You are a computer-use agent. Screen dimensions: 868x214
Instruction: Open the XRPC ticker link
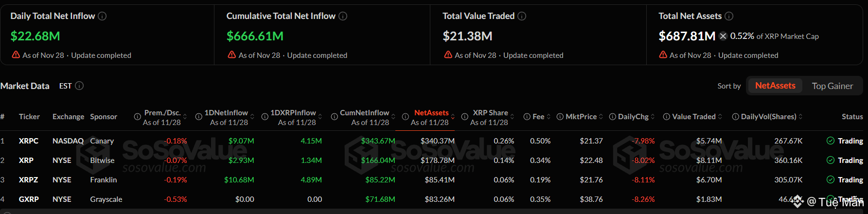(29, 141)
